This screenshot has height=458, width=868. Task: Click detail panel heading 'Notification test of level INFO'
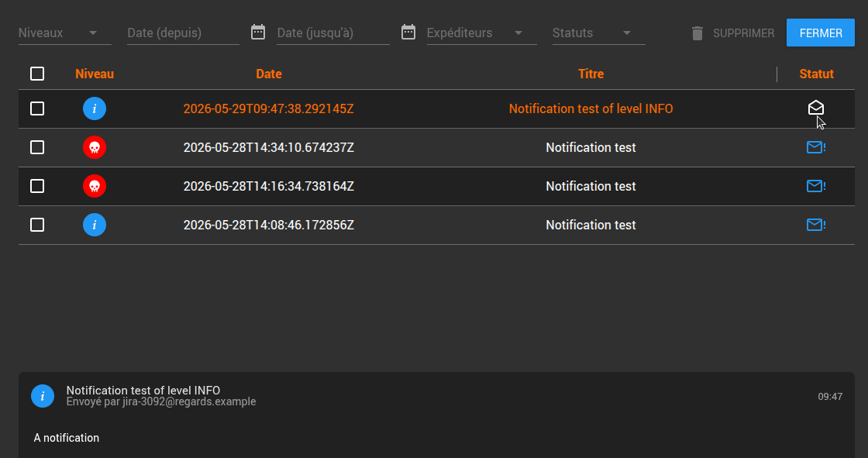click(143, 390)
